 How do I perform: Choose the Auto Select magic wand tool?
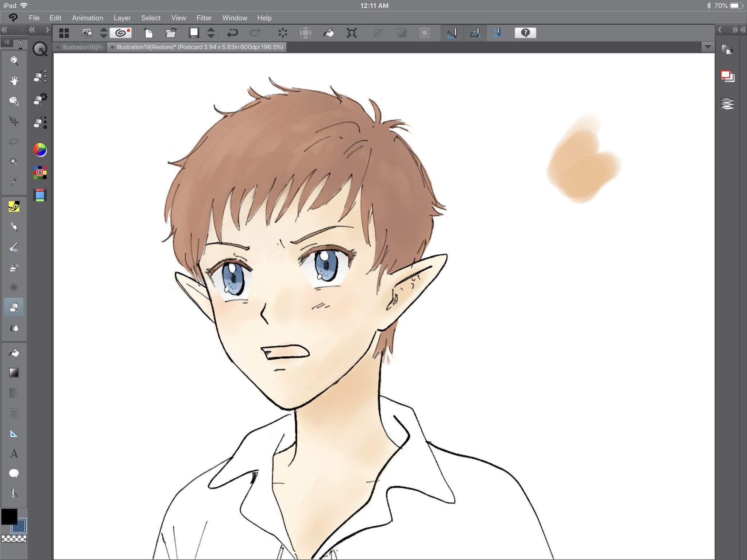coord(14,162)
